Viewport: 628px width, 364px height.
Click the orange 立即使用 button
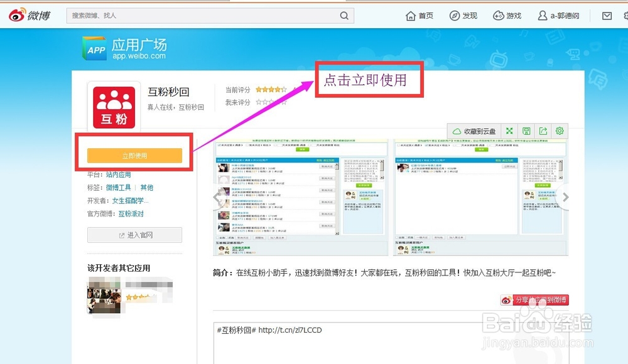(x=134, y=156)
